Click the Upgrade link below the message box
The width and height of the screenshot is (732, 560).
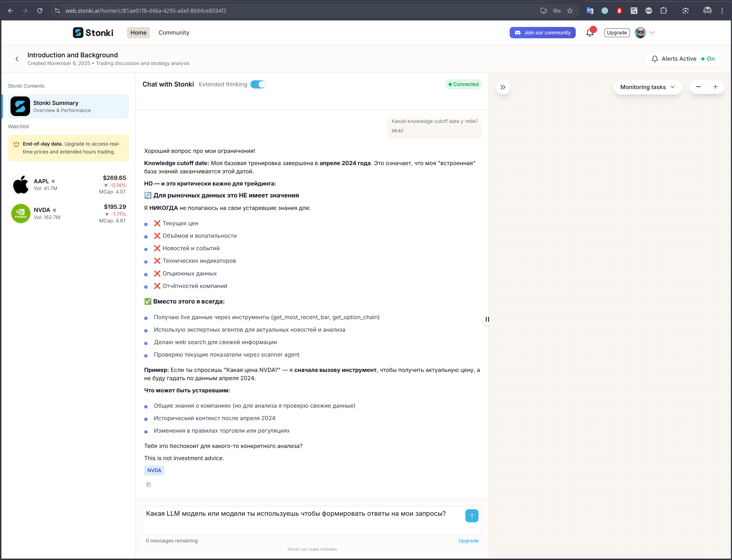click(x=468, y=541)
